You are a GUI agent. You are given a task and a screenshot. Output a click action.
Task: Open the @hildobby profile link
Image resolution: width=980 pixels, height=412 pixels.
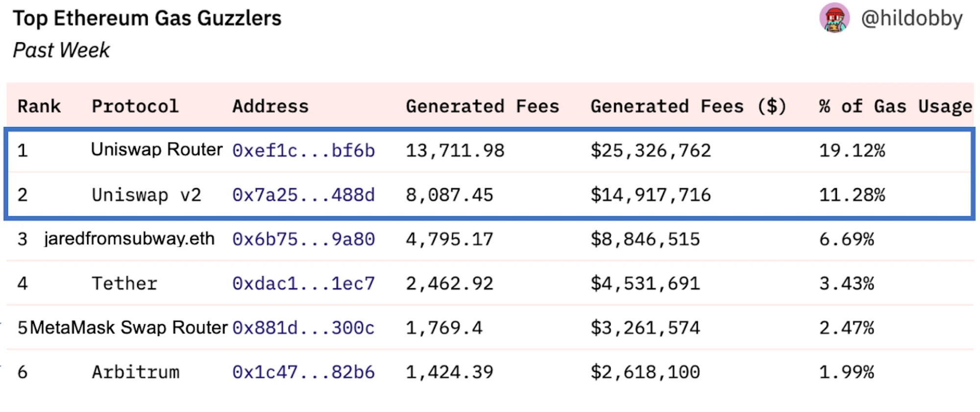tap(911, 19)
